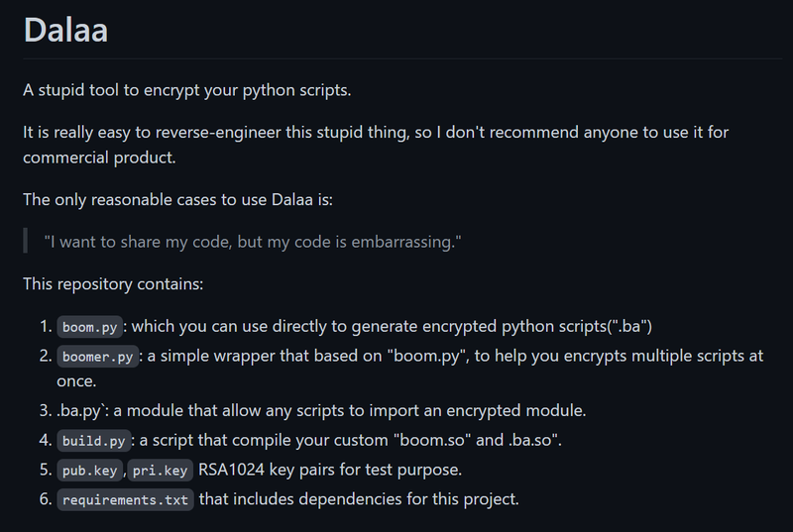
Task: Click the pri.key code label
Action: tap(160, 471)
